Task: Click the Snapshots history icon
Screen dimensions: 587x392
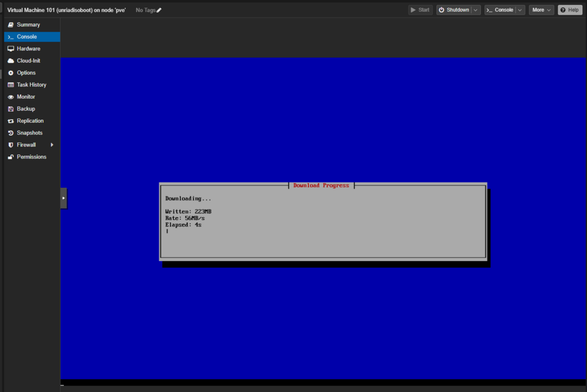Action: [x=11, y=133]
